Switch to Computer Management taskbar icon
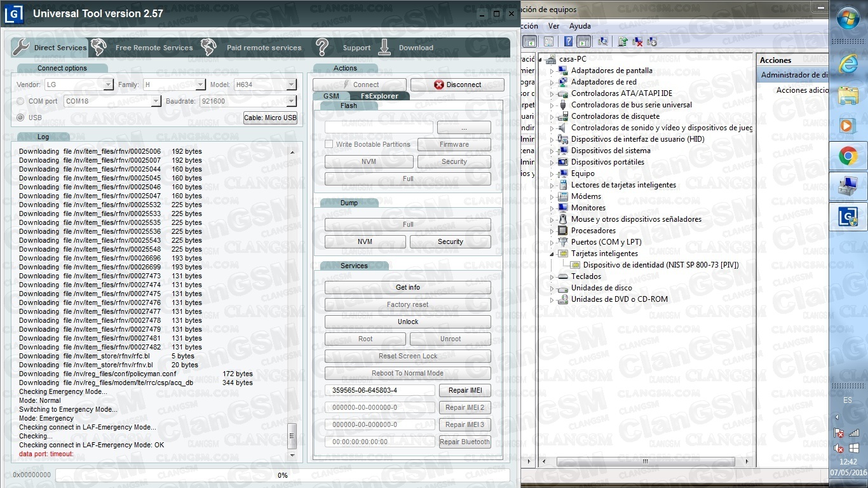The width and height of the screenshot is (868, 488). 848,186
